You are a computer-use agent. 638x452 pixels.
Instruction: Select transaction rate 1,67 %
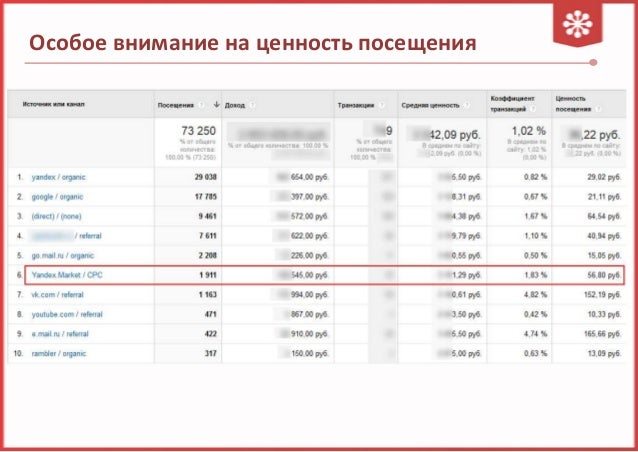coord(535,216)
